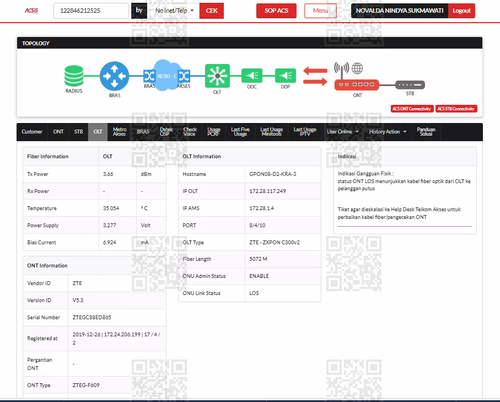Click the Power Supply value 3.277
Viewport: 500px width, 402px height.
point(110,225)
